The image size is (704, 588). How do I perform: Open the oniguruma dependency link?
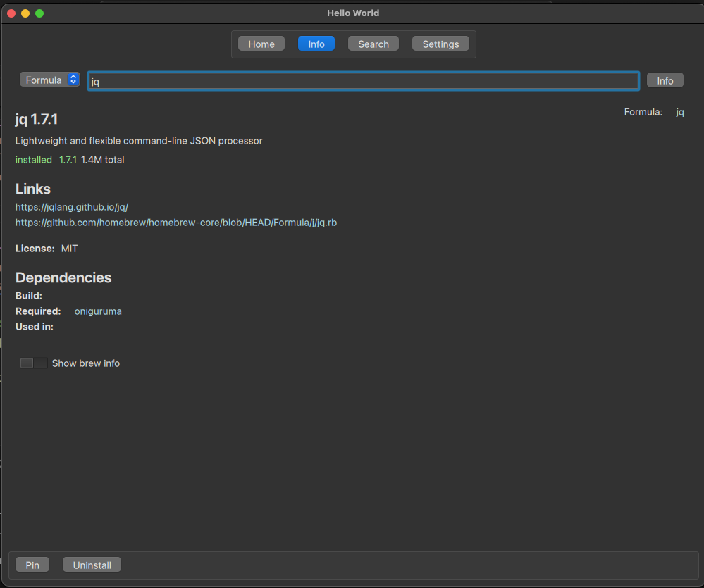(x=98, y=311)
